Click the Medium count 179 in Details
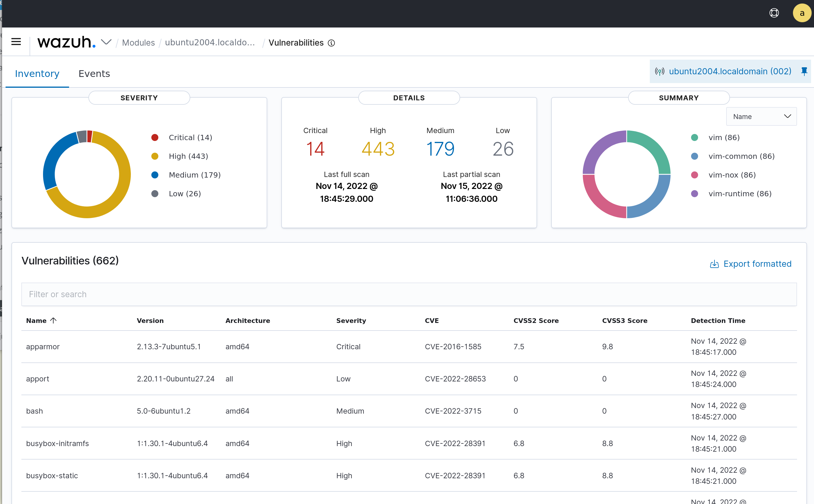The width and height of the screenshot is (814, 504). coord(440,149)
